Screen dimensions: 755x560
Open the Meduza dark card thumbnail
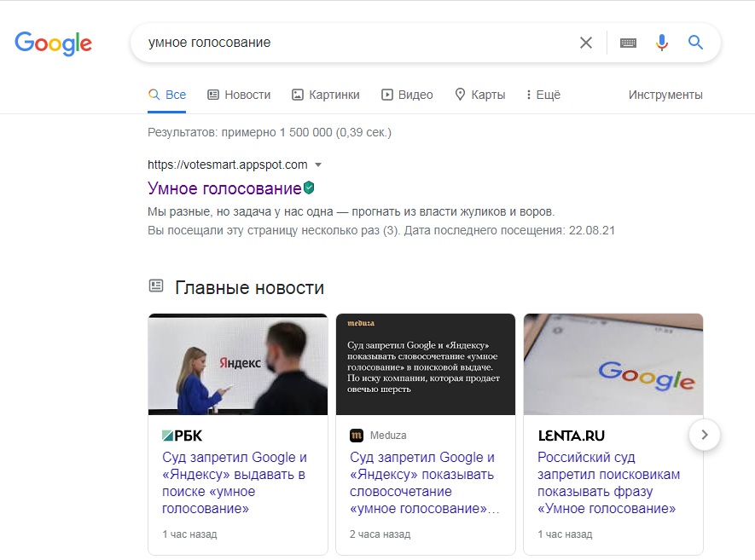pyautogui.click(x=426, y=364)
